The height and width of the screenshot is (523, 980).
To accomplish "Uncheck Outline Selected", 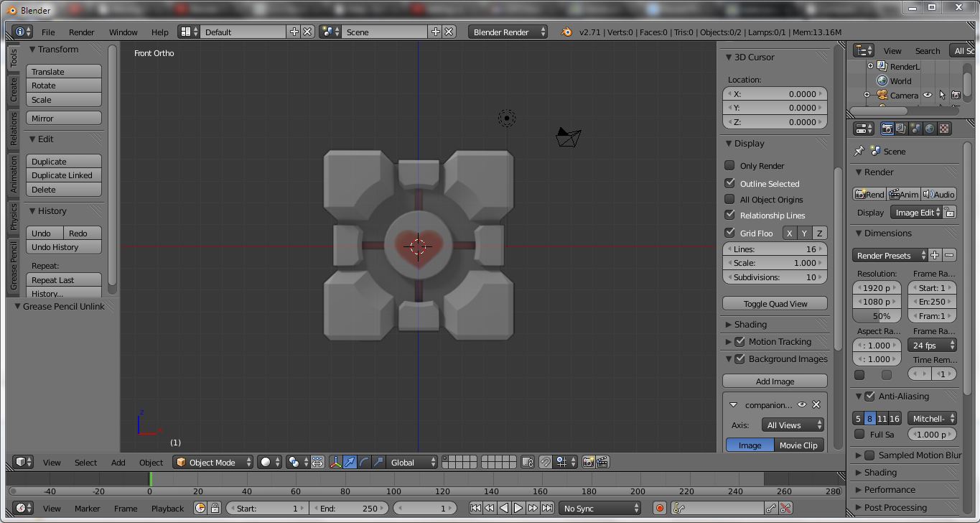I will tap(729, 183).
